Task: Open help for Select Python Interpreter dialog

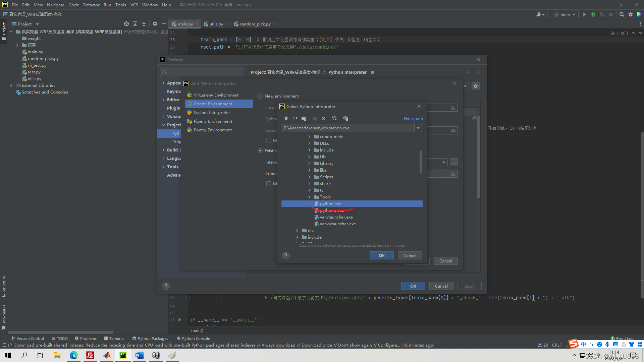Action: [x=286, y=255]
